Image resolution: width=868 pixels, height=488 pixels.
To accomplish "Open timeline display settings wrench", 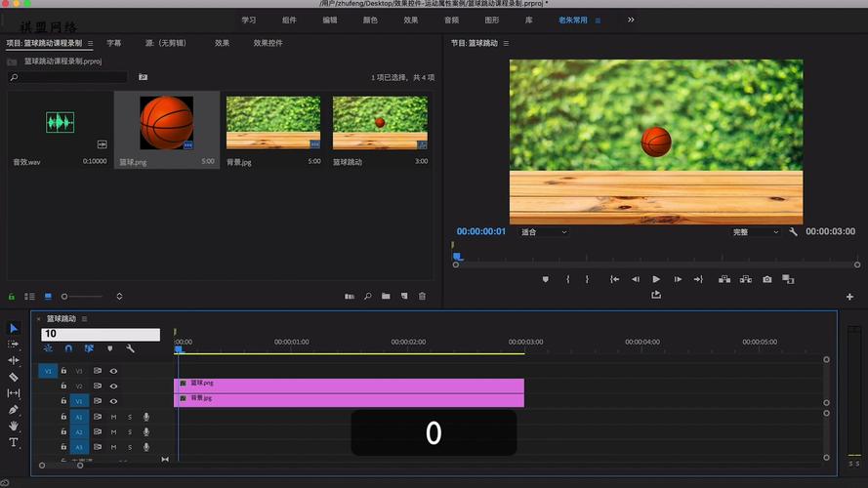I will [x=130, y=348].
